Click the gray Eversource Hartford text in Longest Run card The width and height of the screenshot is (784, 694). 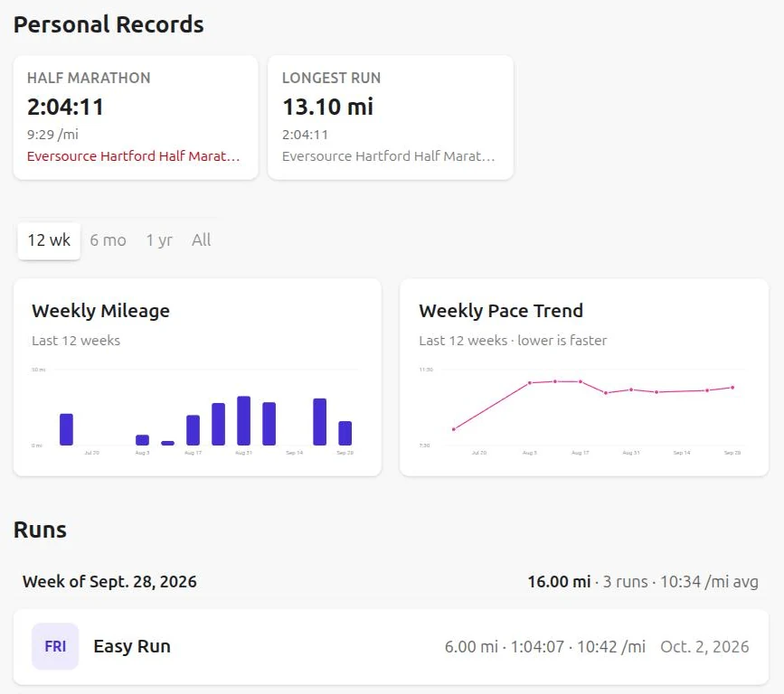click(x=389, y=156)
